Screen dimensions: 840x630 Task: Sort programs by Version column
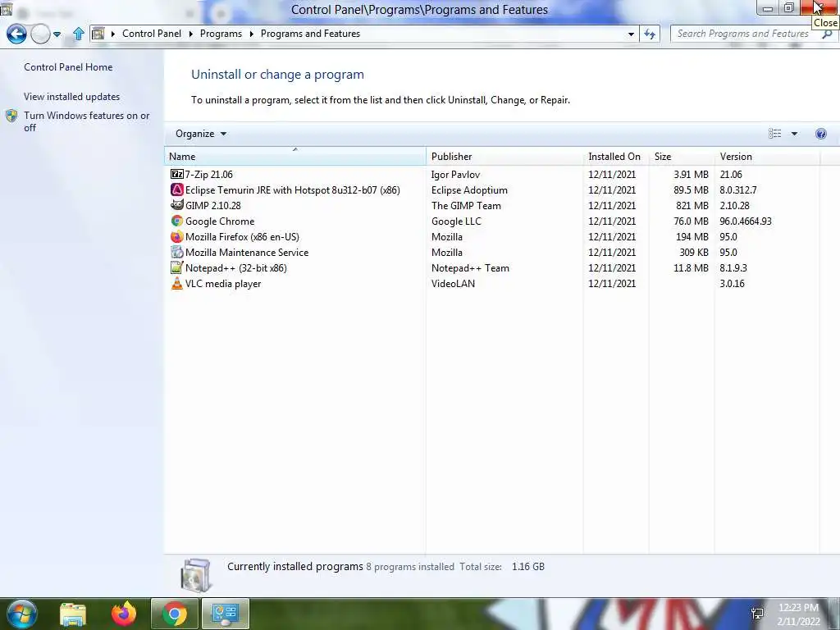(767, 157)
